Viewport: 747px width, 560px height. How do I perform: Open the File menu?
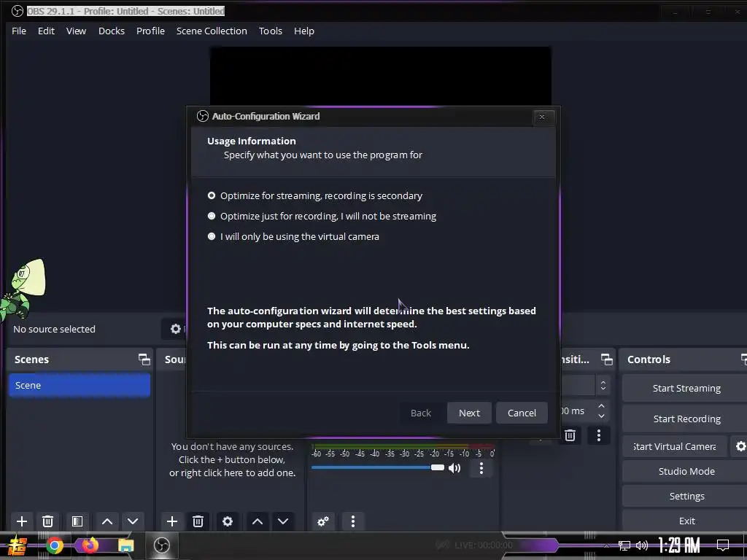(19, 31)
